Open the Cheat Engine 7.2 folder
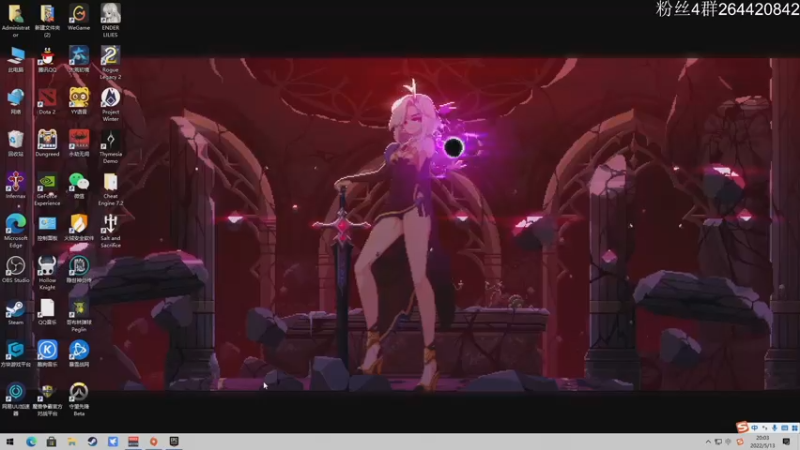800x450 pixels. (x=110, y=189)
